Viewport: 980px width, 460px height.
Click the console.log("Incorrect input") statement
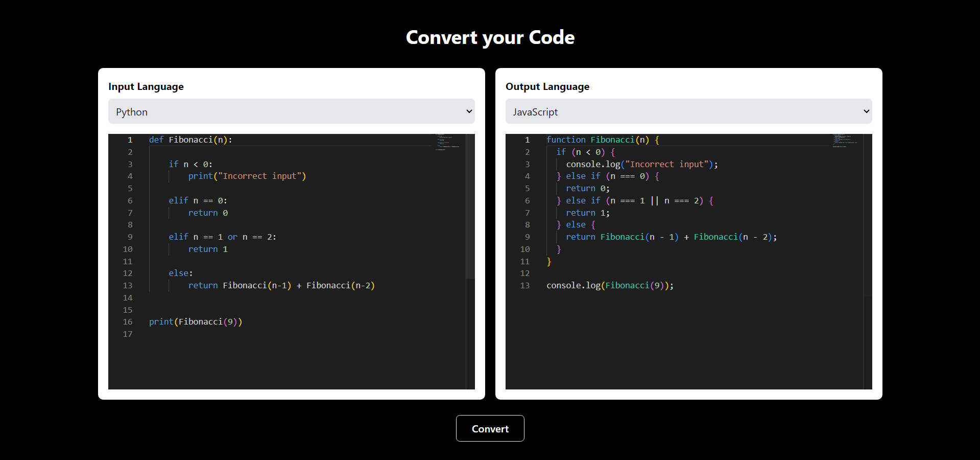pyautogui.click(x=641, y=165)
